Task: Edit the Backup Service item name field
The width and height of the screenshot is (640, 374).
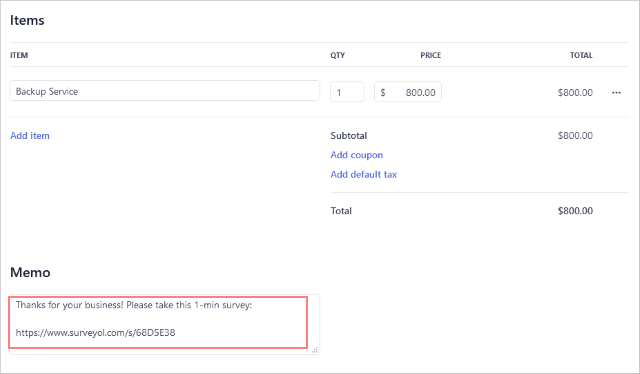Action: [165, 91]
